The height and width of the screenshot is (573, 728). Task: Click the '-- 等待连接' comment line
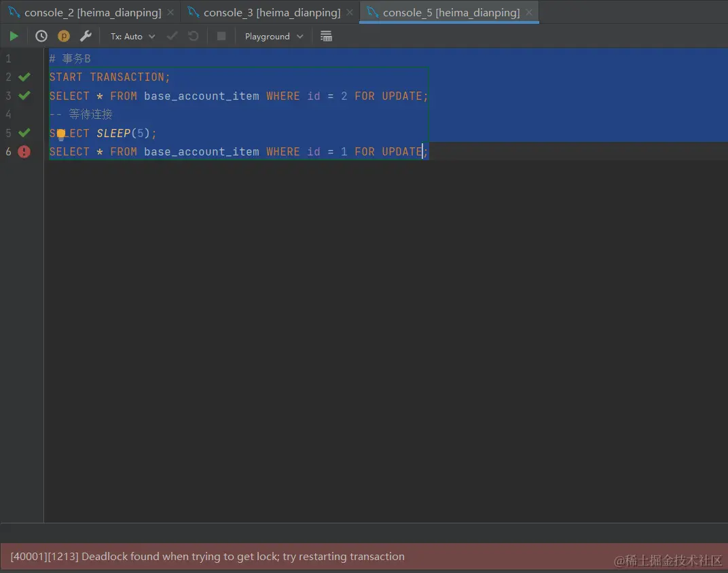pyautogui.click(x=81, y=114)
